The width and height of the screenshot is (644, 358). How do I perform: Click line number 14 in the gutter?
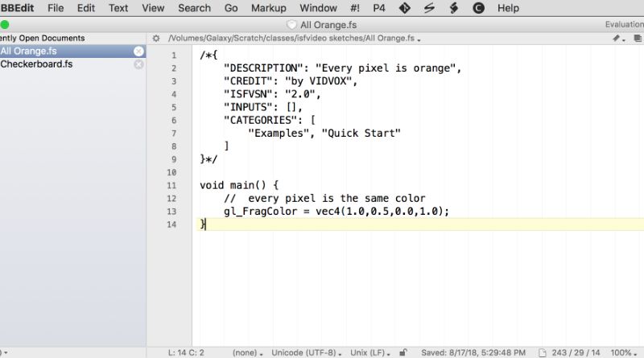[171, 224]
